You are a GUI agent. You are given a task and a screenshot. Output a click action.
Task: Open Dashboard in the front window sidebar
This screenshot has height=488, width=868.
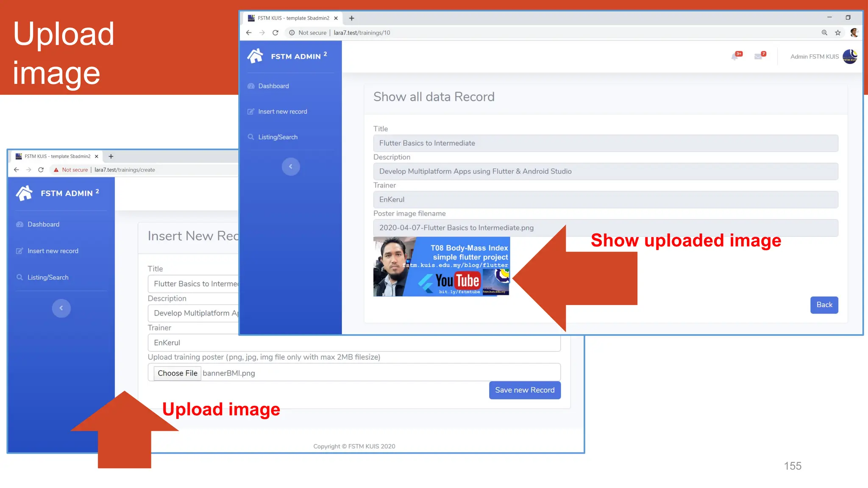(x=268, y=86)
